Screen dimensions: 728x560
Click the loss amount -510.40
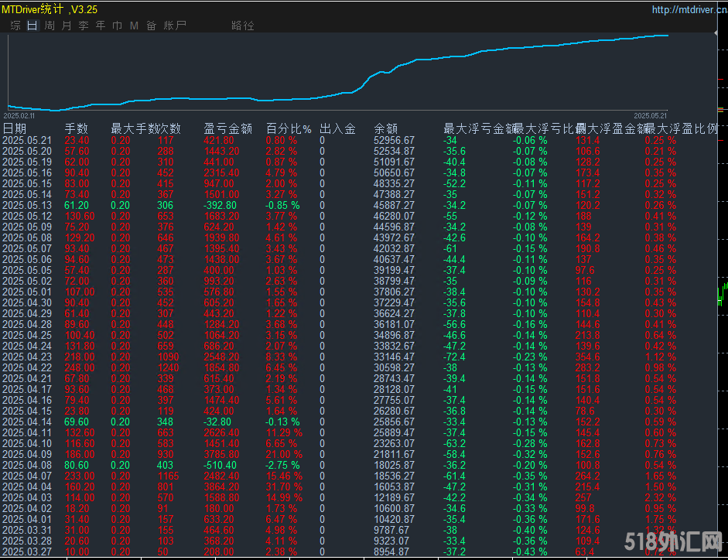(220, 466)
